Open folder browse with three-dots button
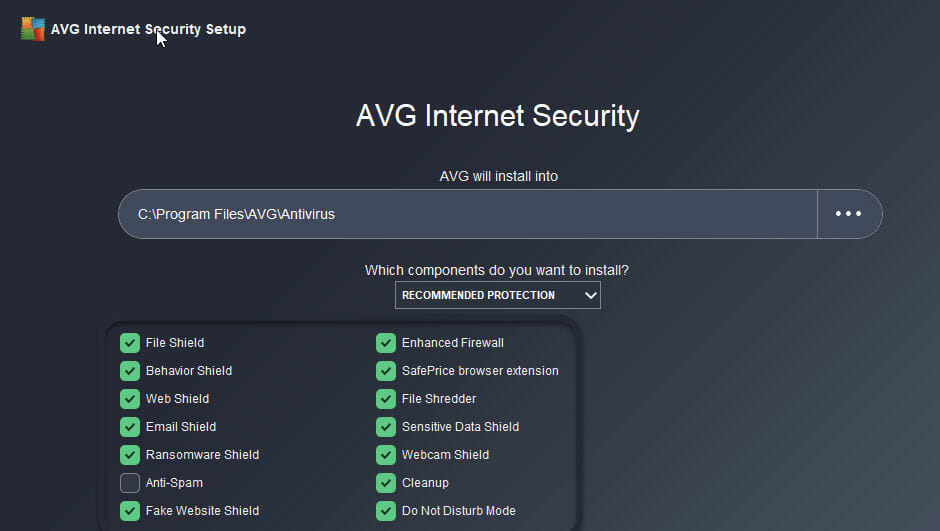940x531 pixels. click(849, 214)
